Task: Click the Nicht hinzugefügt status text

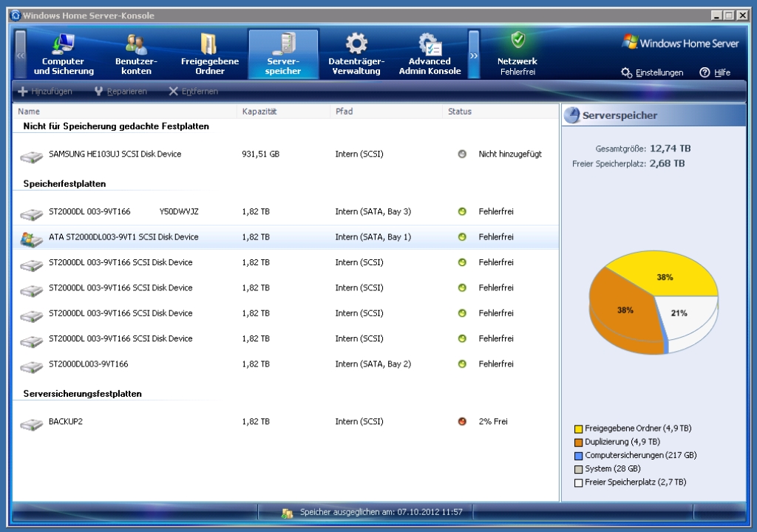Action: pos(510,154)
